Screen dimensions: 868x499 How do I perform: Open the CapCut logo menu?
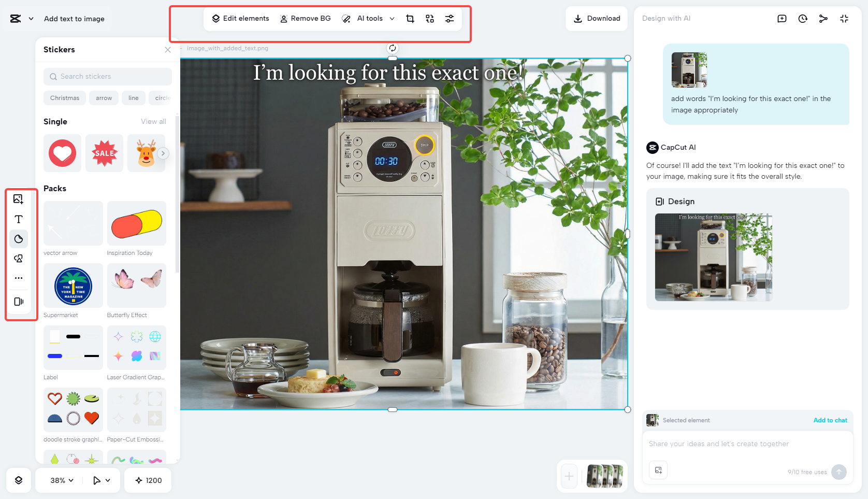(16, 19)
